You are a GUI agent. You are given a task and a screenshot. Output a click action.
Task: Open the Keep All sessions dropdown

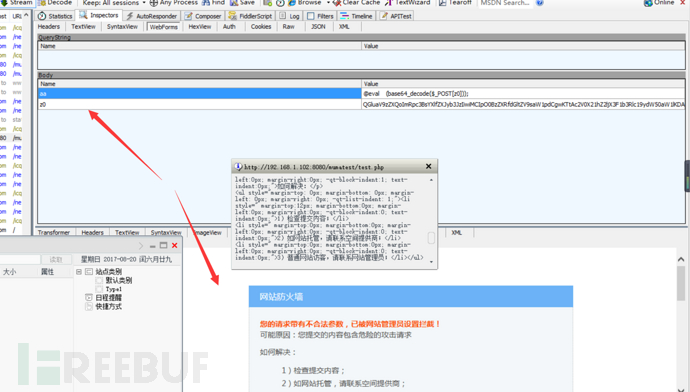114,3
